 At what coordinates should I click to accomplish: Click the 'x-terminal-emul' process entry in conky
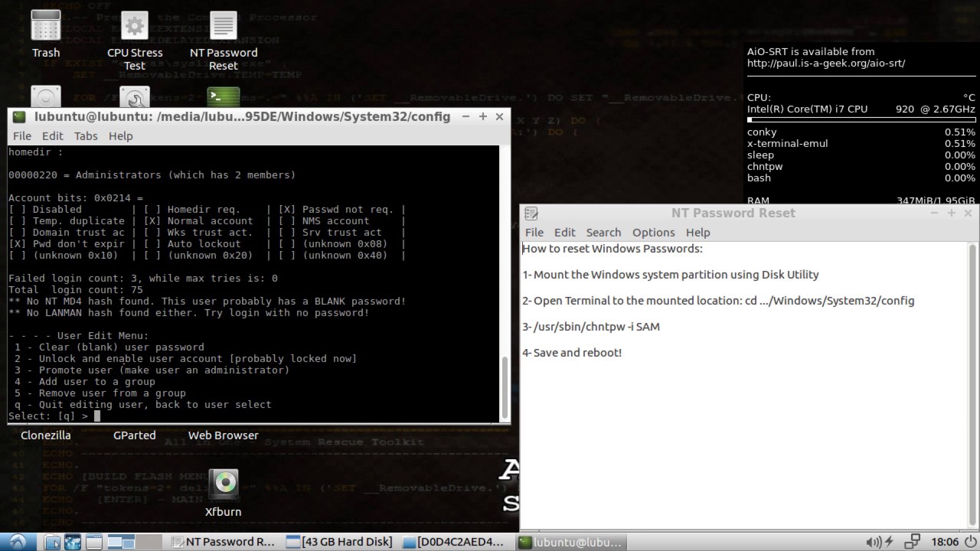[788, 144]
